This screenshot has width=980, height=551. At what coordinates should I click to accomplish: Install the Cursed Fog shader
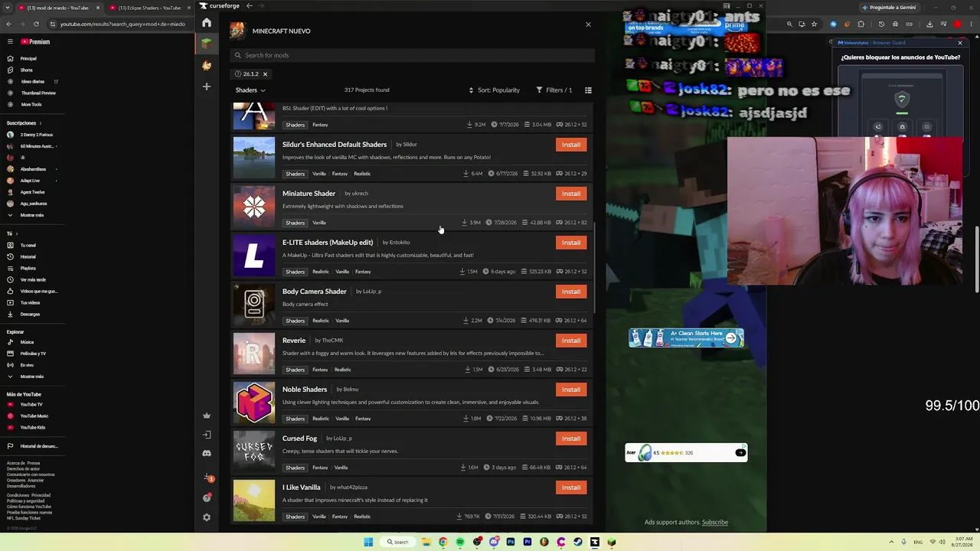pyautogui.click(x=571, y=439)
